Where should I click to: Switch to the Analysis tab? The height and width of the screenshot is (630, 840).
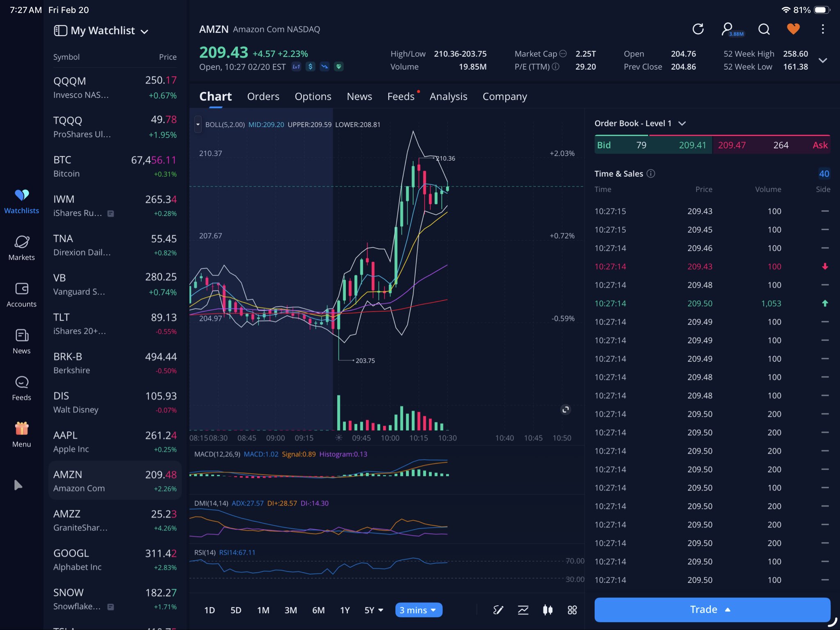448,96
